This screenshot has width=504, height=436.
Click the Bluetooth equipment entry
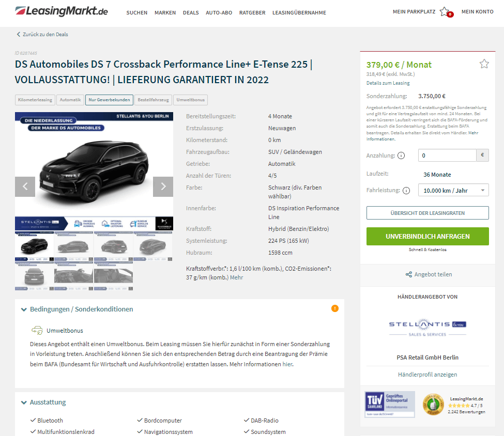[x=47, y=421]
